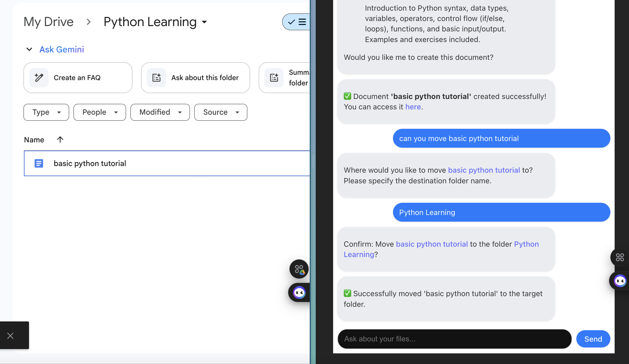Click the Create an FAQ pencil icon
Image resolution: width=629 pixels, height=364 pixels.
[x=39, y=78]
